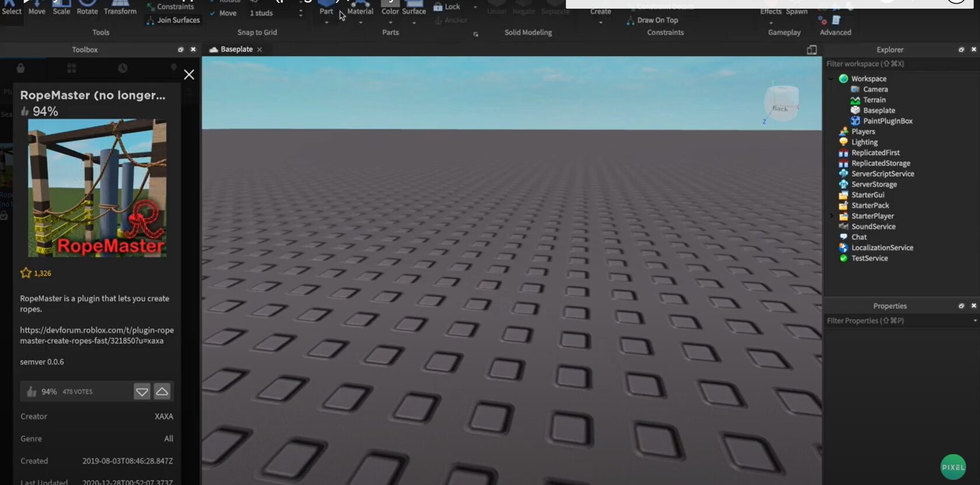Viewport: 980px width, 485px height.
Task: Click the red-blue service icon in Advanced
Action: (x=822, y=20)
